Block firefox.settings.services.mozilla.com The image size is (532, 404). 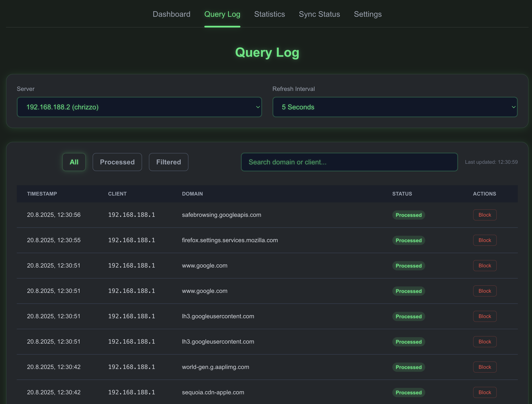485,240
